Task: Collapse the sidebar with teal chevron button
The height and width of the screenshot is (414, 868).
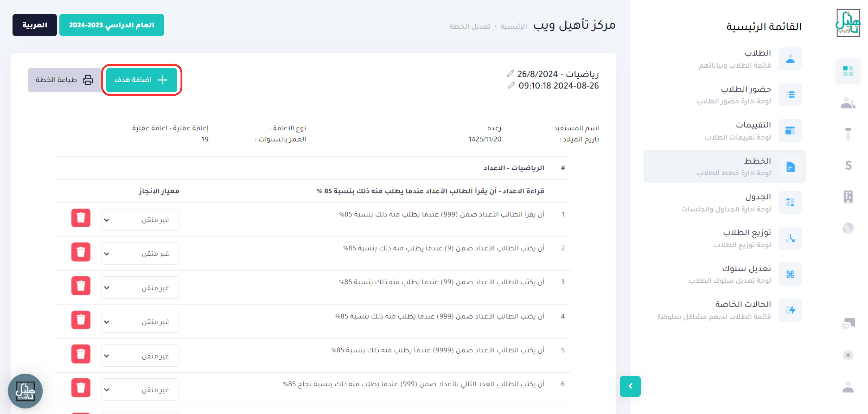Action: click(x=630, y=386)
